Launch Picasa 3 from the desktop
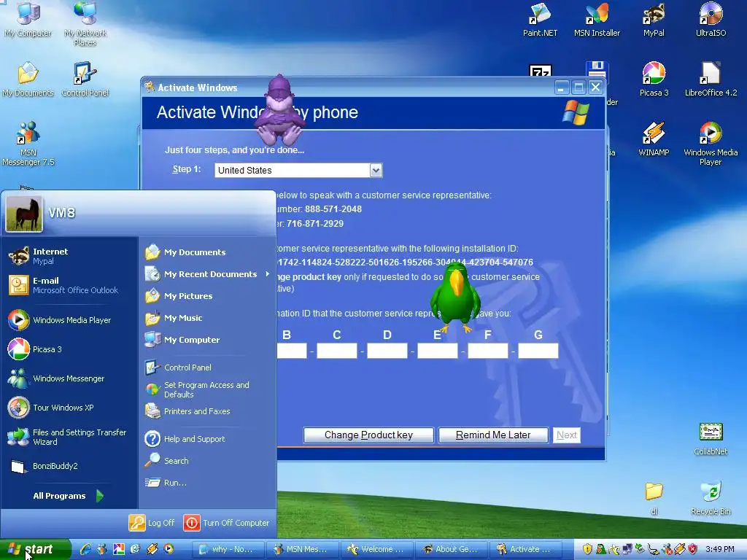 [x=654, y=79]
